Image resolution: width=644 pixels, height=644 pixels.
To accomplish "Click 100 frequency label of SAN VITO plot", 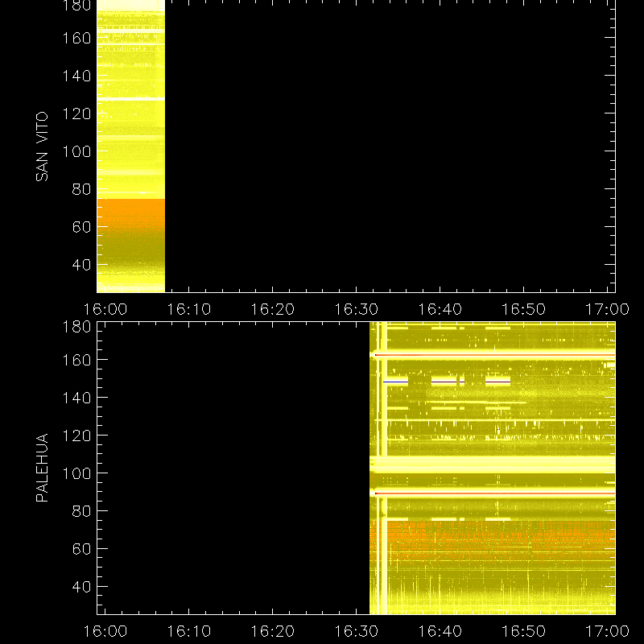I will (x=76, y=151).
